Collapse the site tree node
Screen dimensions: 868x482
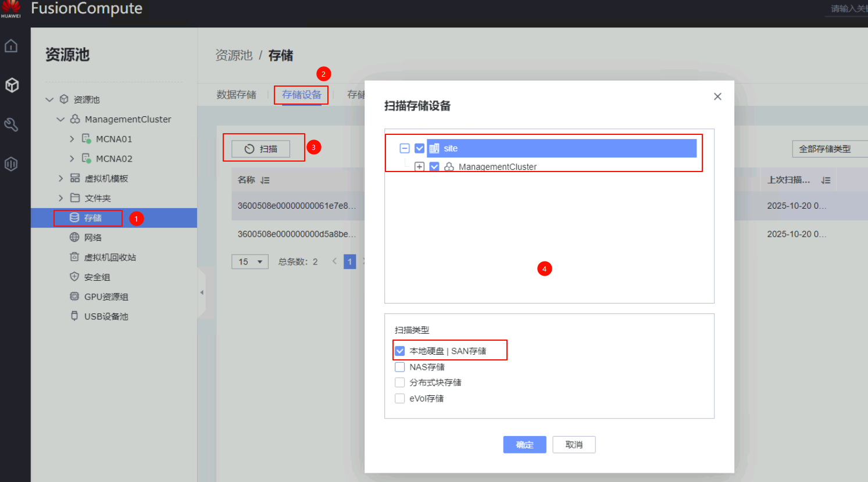click(405, 148)
